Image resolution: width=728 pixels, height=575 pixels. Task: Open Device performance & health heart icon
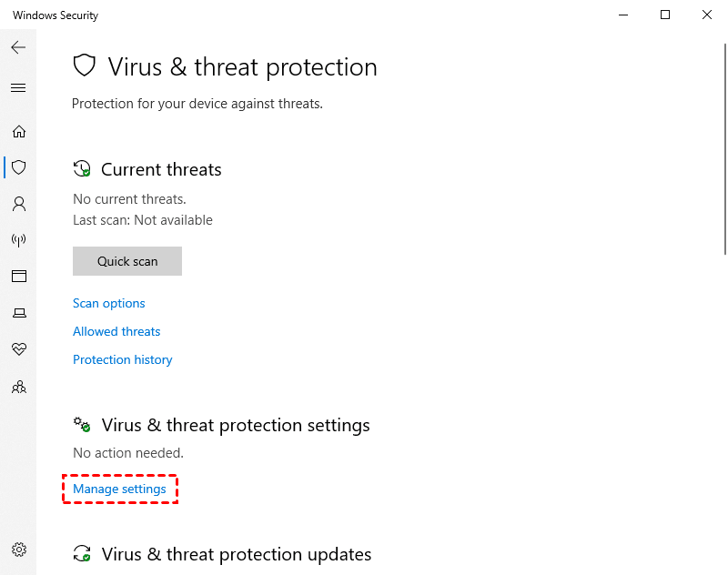[x=18, y=349]
